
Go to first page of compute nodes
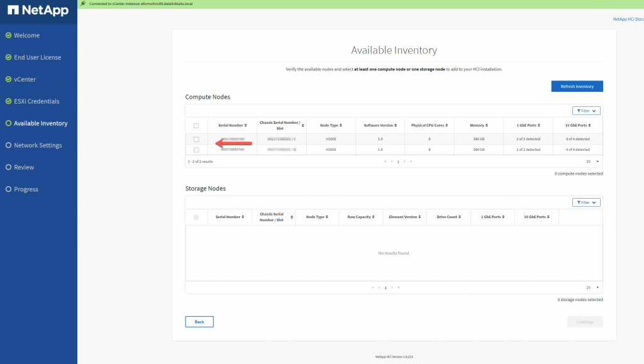click(x=386, y=162)
